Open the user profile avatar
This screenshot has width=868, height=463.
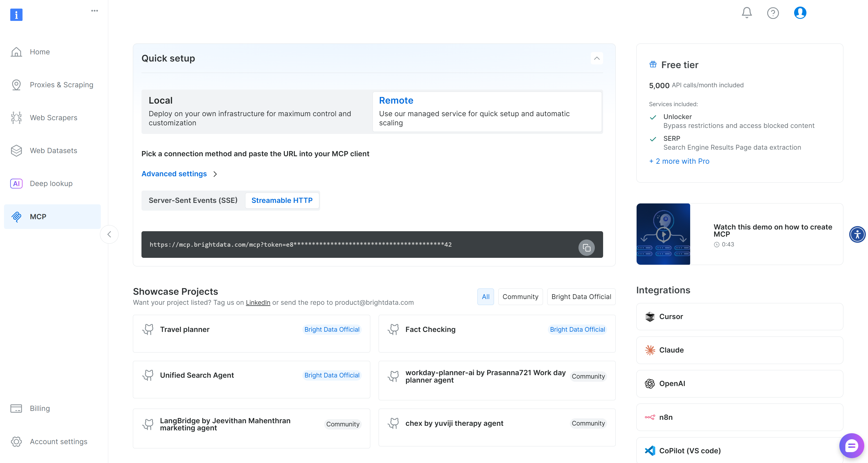click(x=800, y=13)
